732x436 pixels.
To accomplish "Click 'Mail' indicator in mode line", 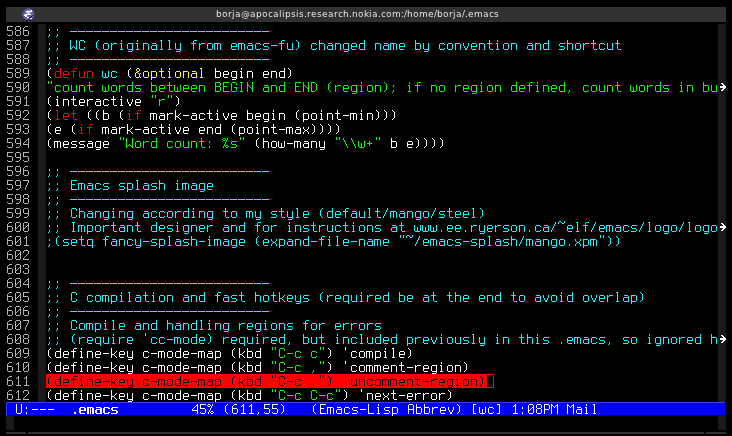I will pos(582,410).
